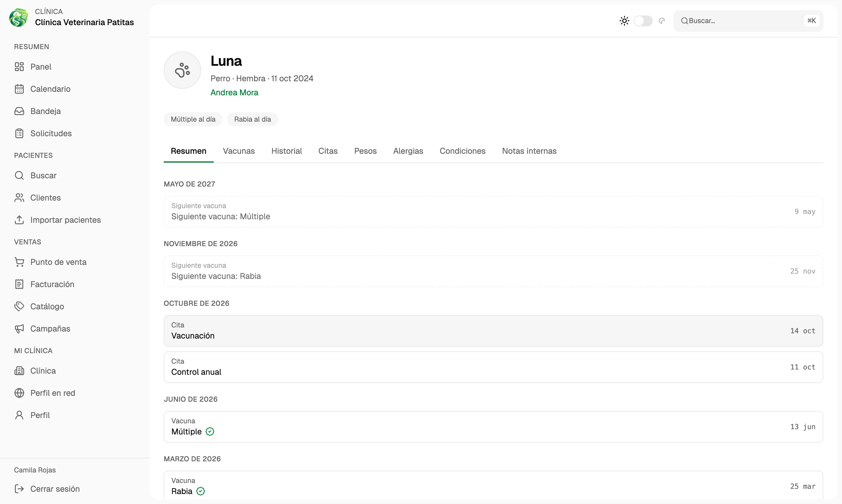Switch to the Vacunas tab
Image resolution: width=842 pixels, height=504 pixels.
(239, 151)
